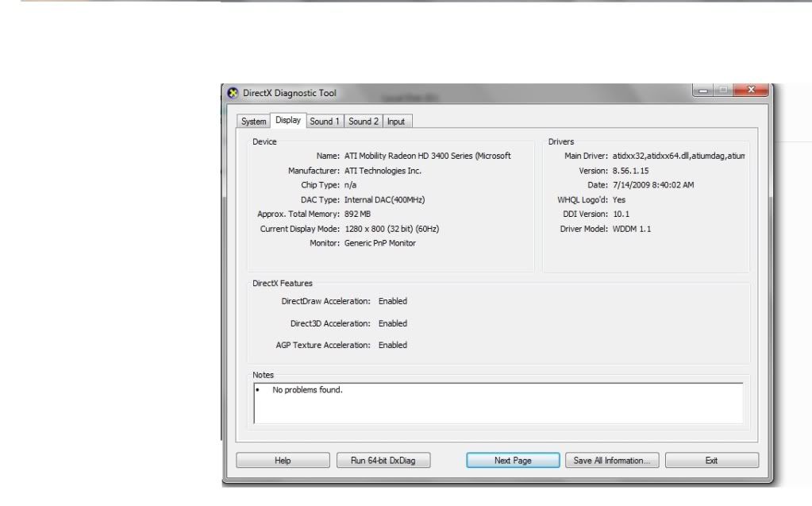Click AGP Texture Acceleration 'Enabled' status
This screenshot has height=506, width=812.
click(x=393, y=346)
